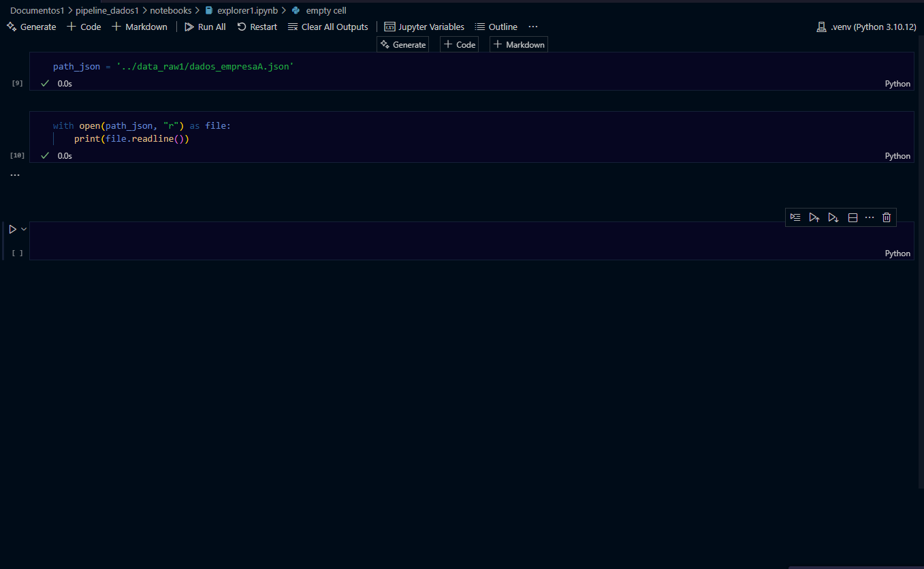Click Run by Line in the cell toolbar
The image size is (924, 569).
click(795, 217)
